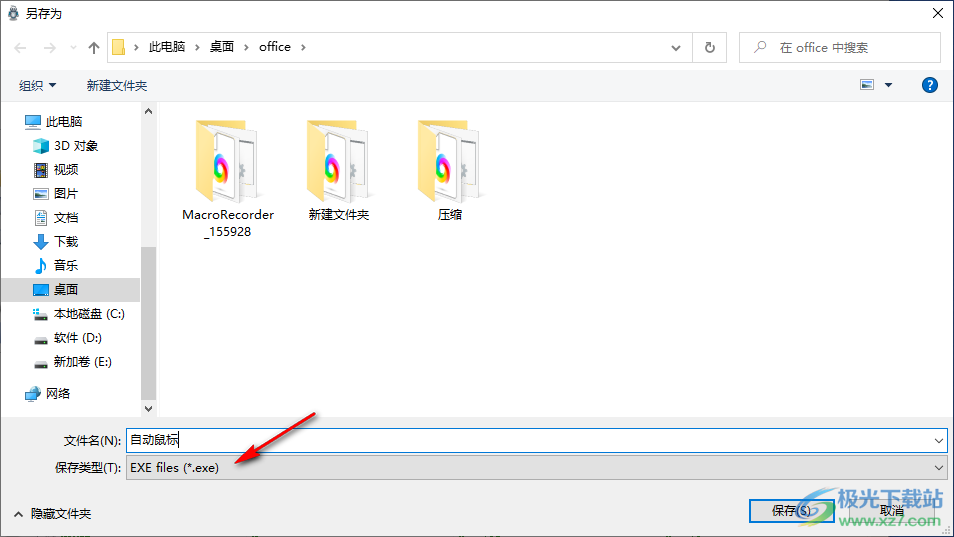
Task: Create a folder with 新建文件夹 button
Action: tap(117, 85)
